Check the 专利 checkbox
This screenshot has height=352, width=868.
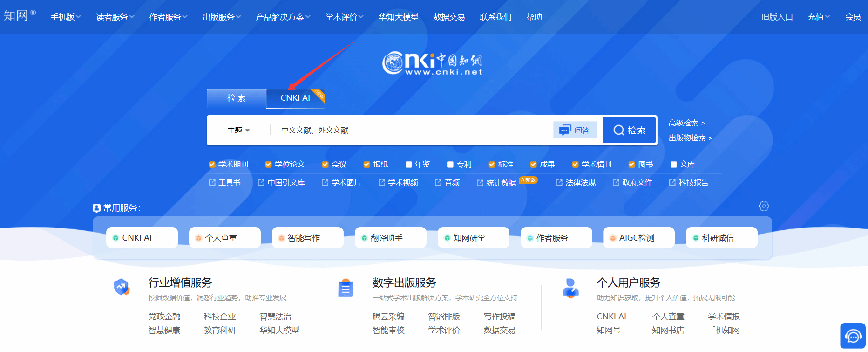[450, 165]
